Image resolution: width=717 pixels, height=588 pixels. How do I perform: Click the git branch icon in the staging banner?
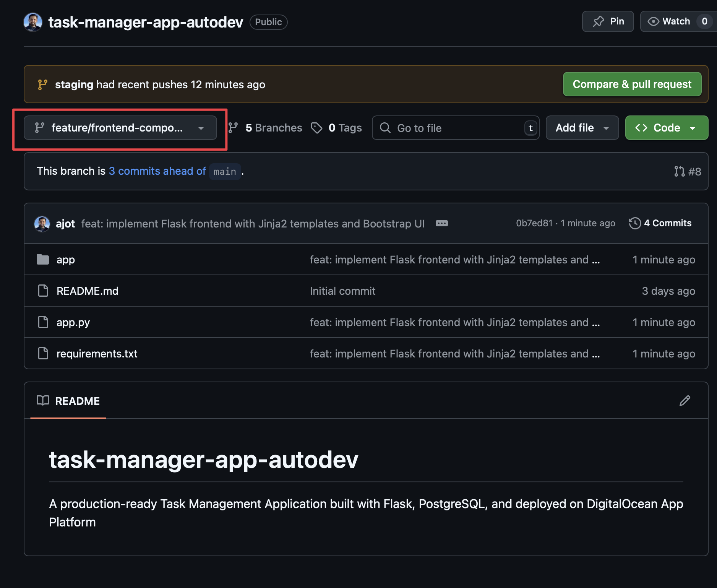click(42, 84)
